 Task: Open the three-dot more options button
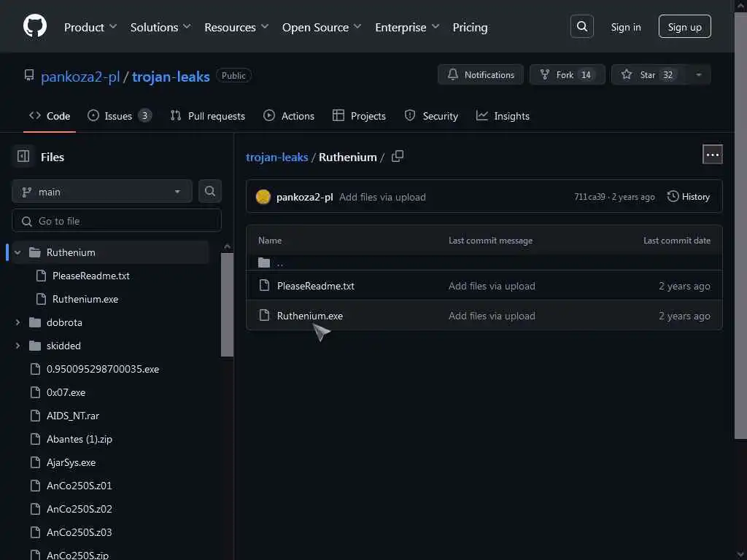[x=712, y=155]
